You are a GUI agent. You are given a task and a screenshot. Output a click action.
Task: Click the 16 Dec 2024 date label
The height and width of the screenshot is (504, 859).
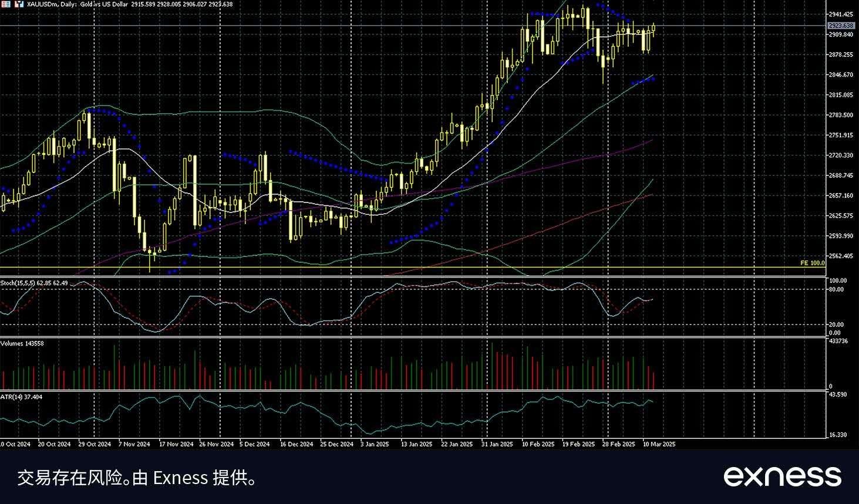click(x=297, y=444)
